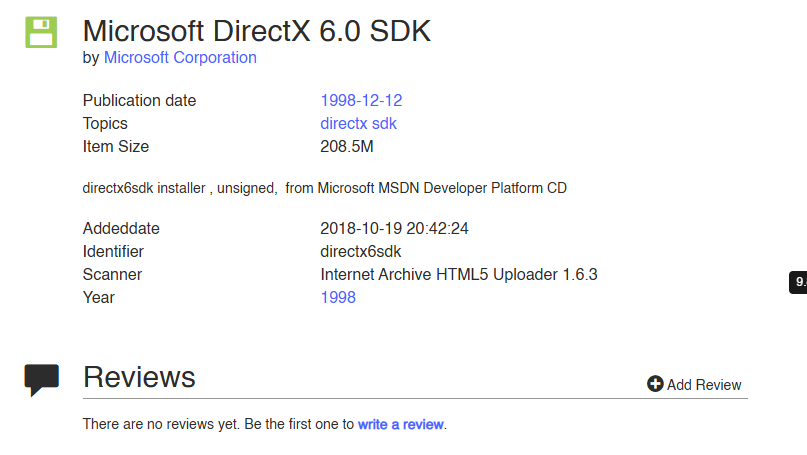
Task: Click the plus icon beside Add Review
Action: click(x=655, y=384)
